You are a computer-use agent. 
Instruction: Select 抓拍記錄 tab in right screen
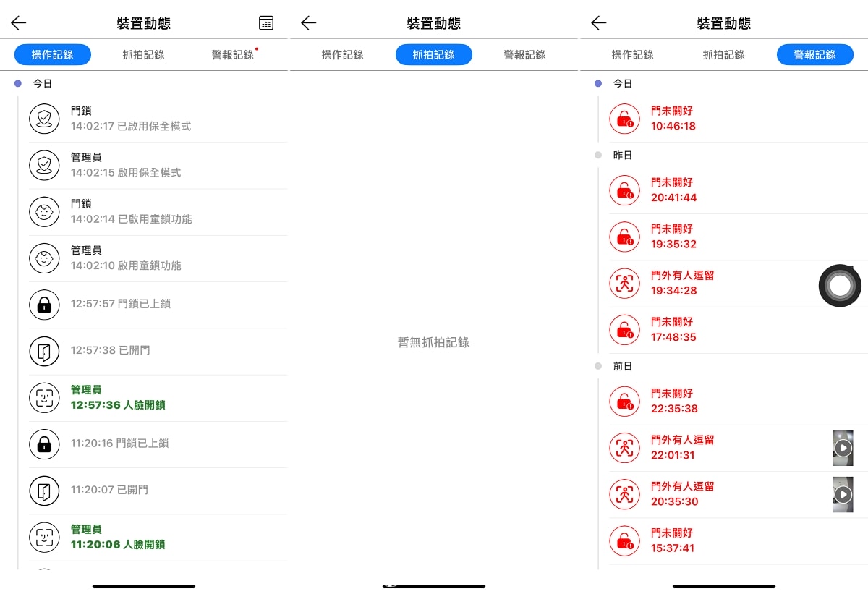723,55
